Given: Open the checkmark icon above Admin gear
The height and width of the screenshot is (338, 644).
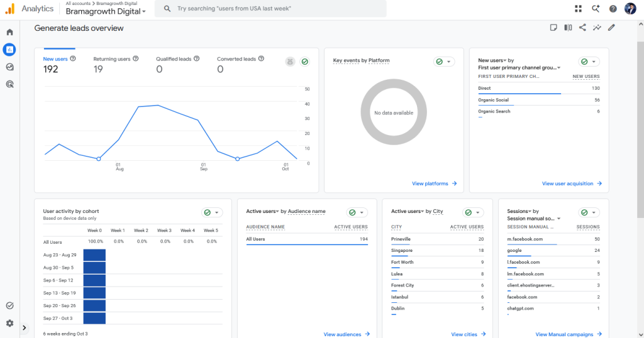Looking at the screenshot, I should coord(10,305).
